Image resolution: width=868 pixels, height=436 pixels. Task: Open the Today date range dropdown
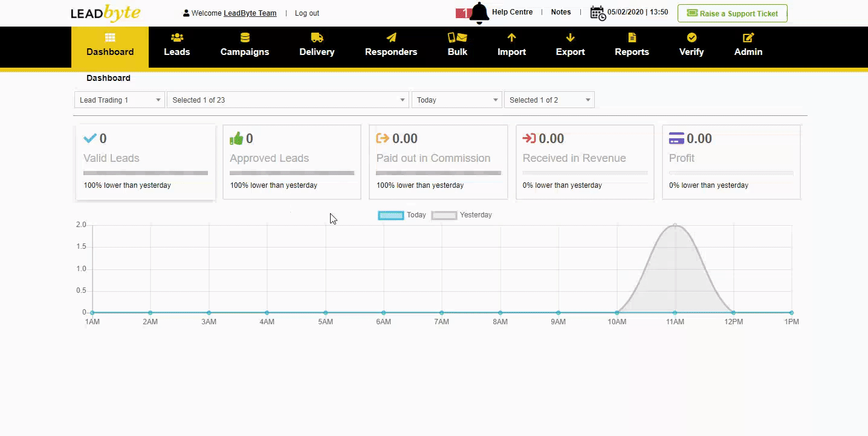coord(456,100)
